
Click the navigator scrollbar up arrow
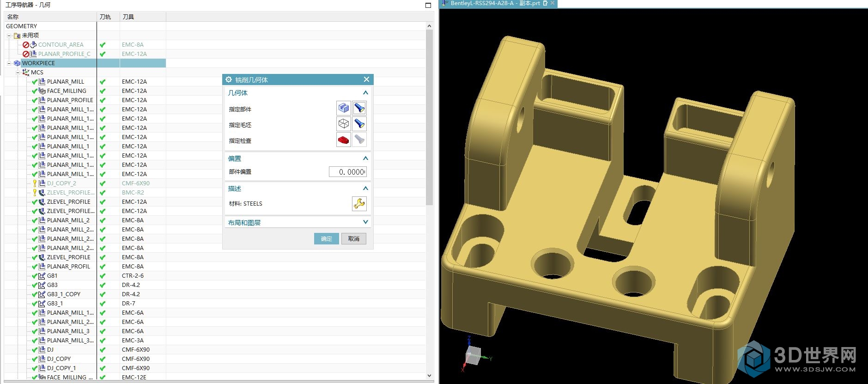(429, 26)
